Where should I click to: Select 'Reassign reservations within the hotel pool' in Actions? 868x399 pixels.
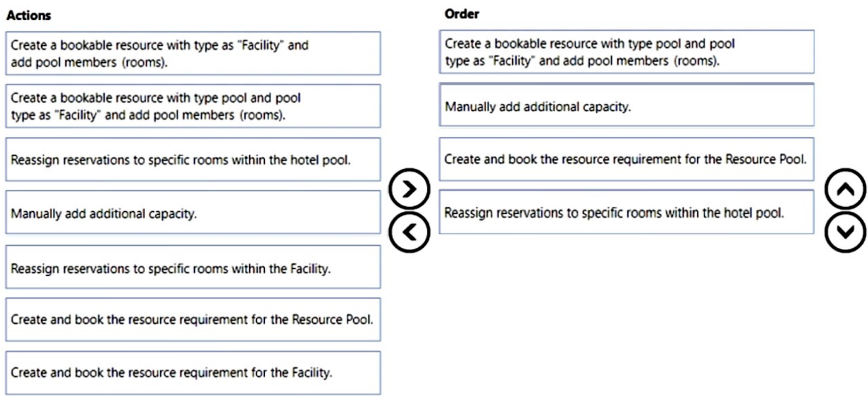click(193, 159)
